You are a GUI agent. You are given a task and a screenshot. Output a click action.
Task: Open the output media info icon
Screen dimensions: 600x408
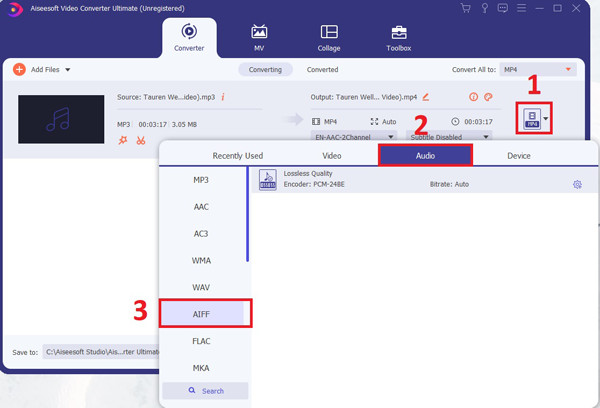coord(473,97)
